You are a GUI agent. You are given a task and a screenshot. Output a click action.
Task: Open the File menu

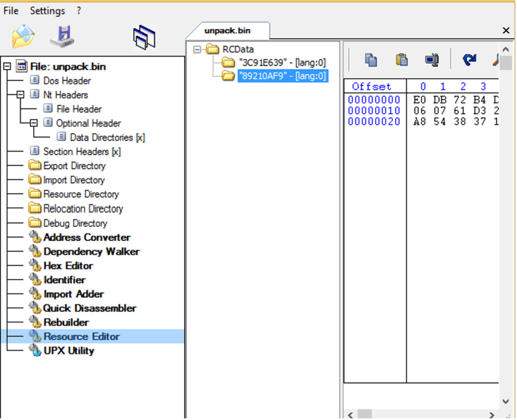(10, 10)
